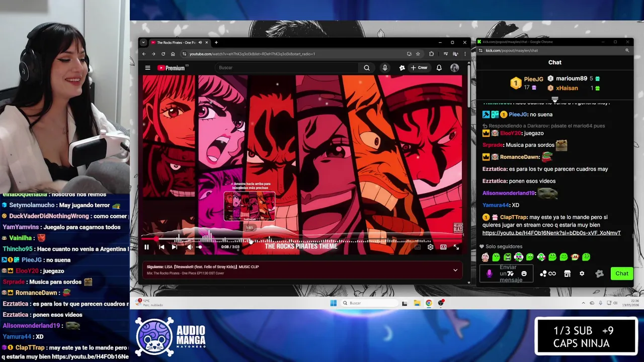Mute audio on The Rocks Pirates tab
Screen dimensions: 644x362
point(200,42)
